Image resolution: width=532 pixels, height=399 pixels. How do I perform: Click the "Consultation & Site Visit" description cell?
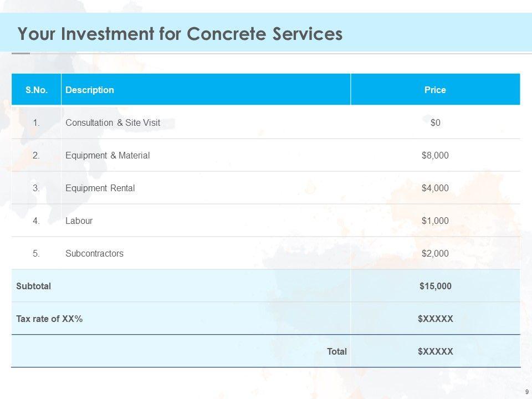click(x=112, y=122)
